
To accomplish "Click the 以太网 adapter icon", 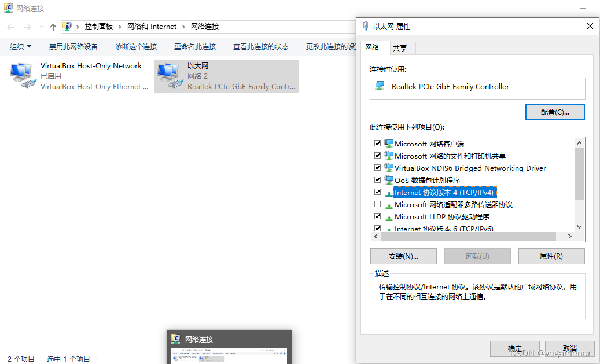I will point(170,76).
